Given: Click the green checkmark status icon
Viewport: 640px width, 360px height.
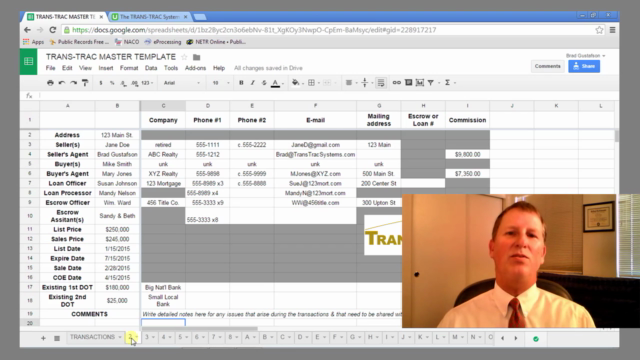Looking at the screenshot, I should (x=536, y=338).
